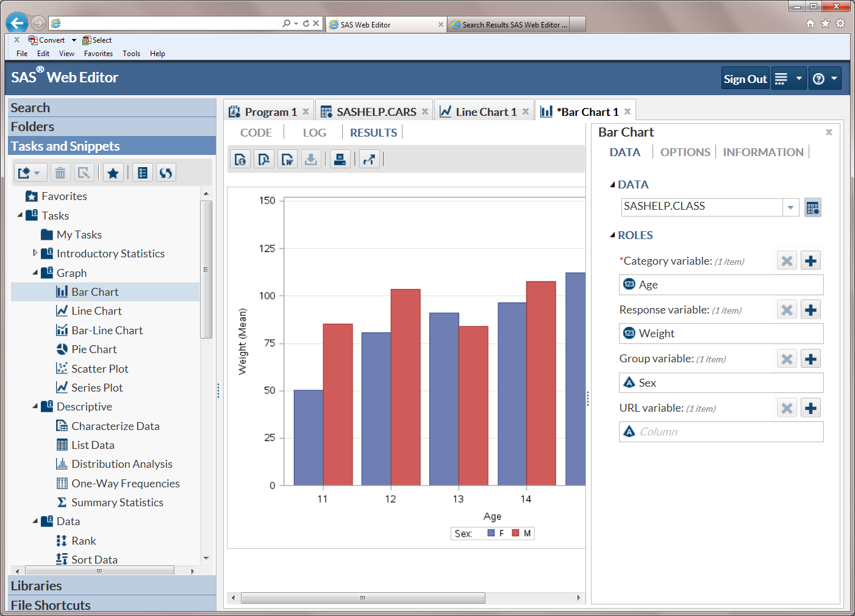855x616 pixels.
Task: Collapse the ROLES section
Action: [x=612, y=235]
